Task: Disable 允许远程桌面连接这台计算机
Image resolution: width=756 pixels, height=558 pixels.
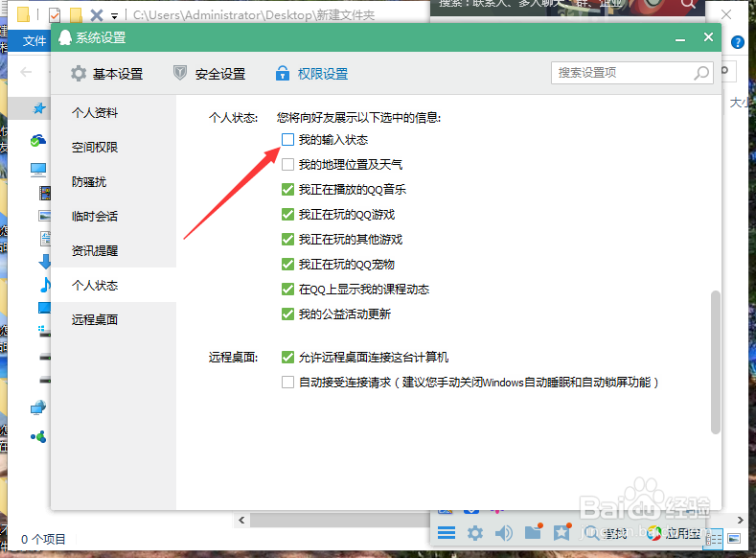Action: [x=287, y=358]
